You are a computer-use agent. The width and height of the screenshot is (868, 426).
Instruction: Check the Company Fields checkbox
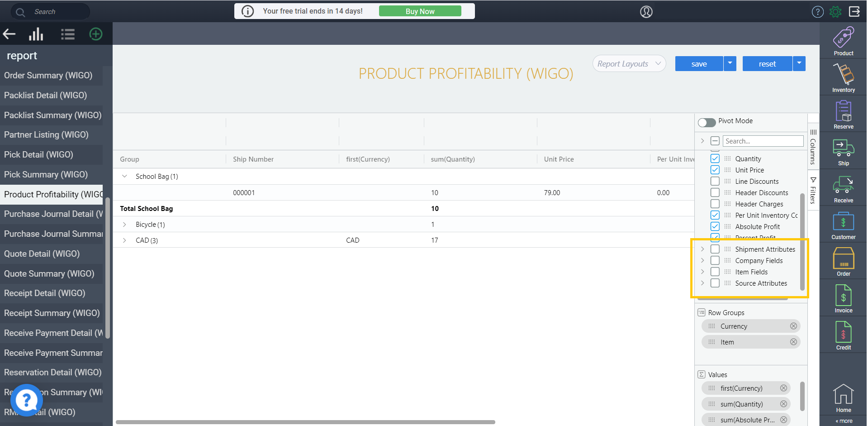pyautogui.click(x=715, y=260)
